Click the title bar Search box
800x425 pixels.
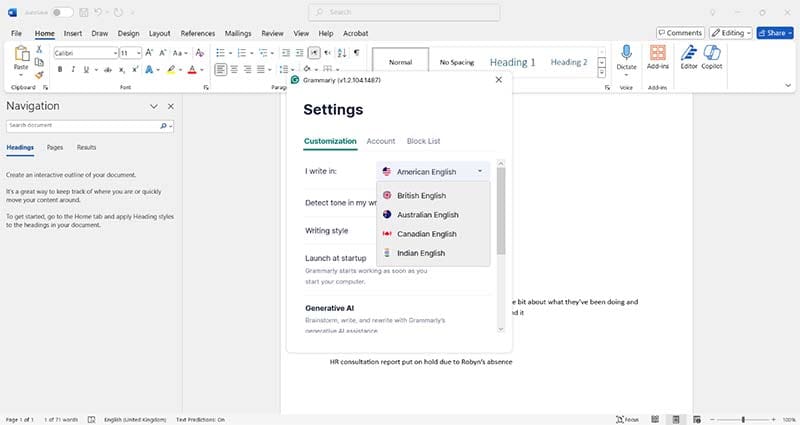(x=404, y=12)
